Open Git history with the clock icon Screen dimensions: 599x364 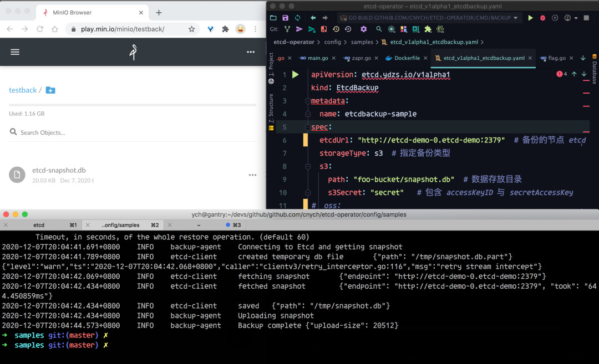(x=336, y=29)
